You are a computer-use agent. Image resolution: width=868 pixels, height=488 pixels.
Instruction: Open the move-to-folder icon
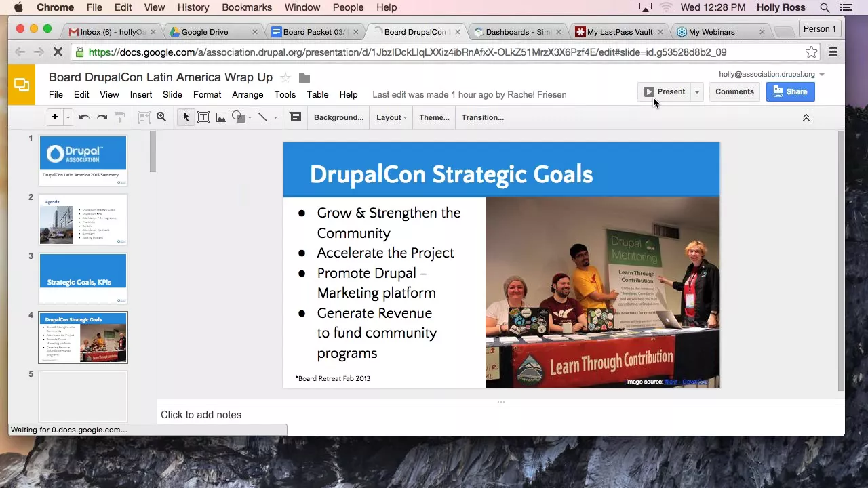point(304,78)
